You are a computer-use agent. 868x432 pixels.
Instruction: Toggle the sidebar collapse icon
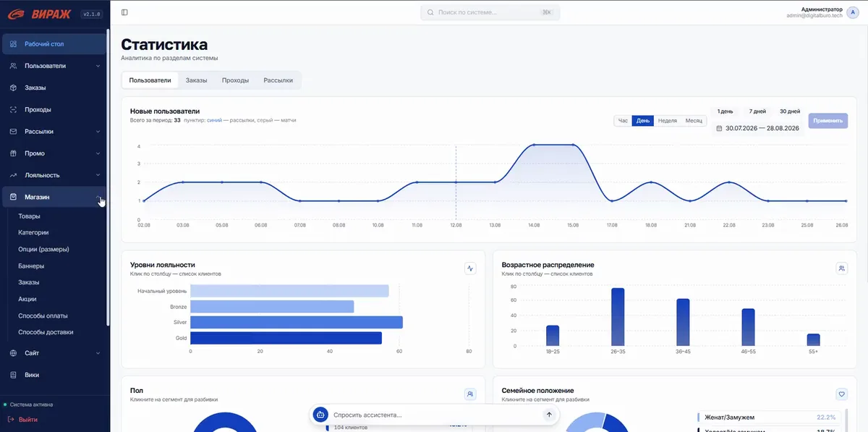pyautogui.click(x=124, y=12)
